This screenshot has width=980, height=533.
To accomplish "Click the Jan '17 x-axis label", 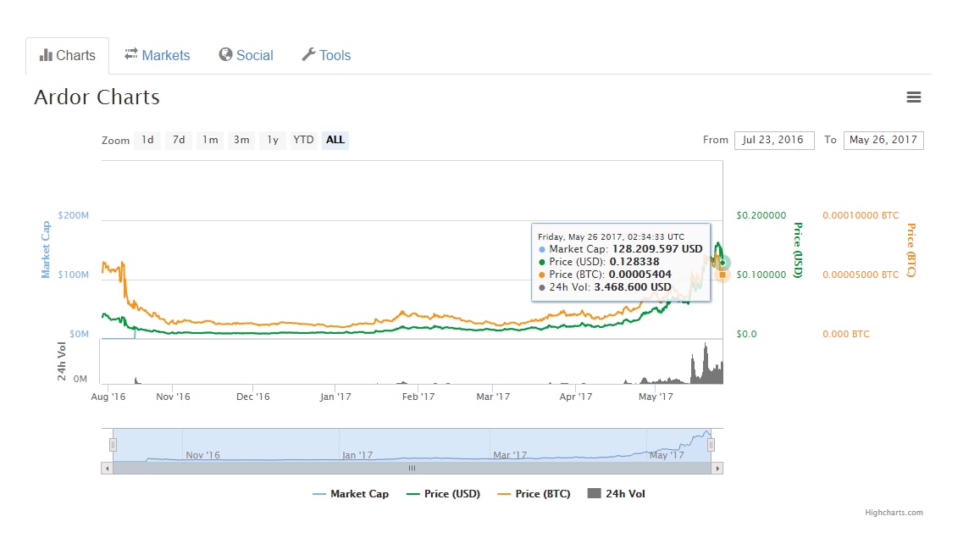I will 335,397.
